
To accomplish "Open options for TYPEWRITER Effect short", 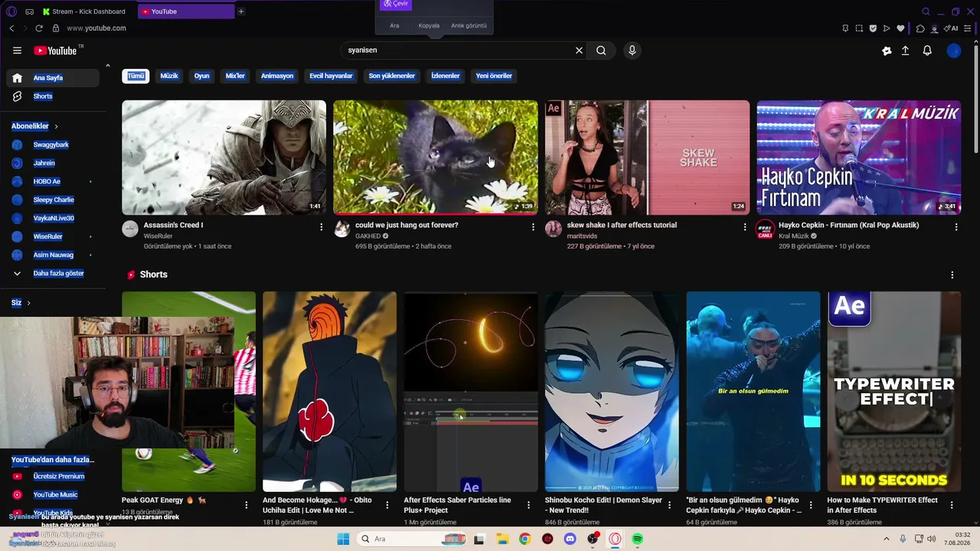I will (952, 505).
